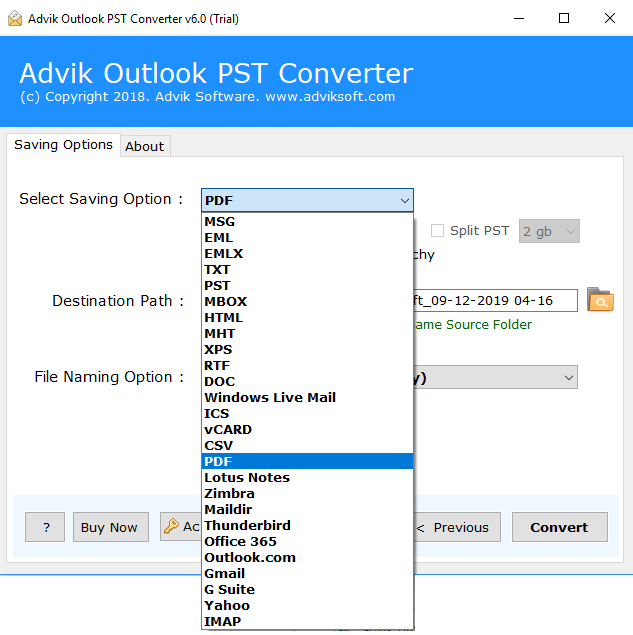Pick MBOX format option
Image resolution: width=633 pixels, height=635 pixels.
point(307,302)
